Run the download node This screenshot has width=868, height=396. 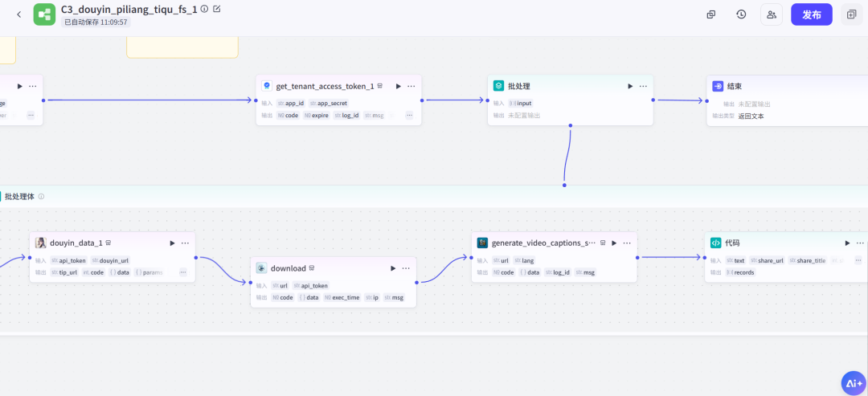393,268
